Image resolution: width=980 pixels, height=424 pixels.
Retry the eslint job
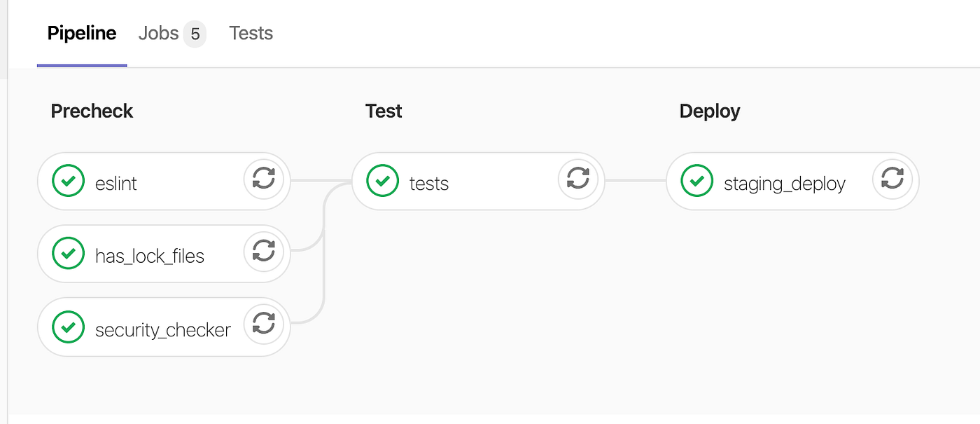(264, 180)
